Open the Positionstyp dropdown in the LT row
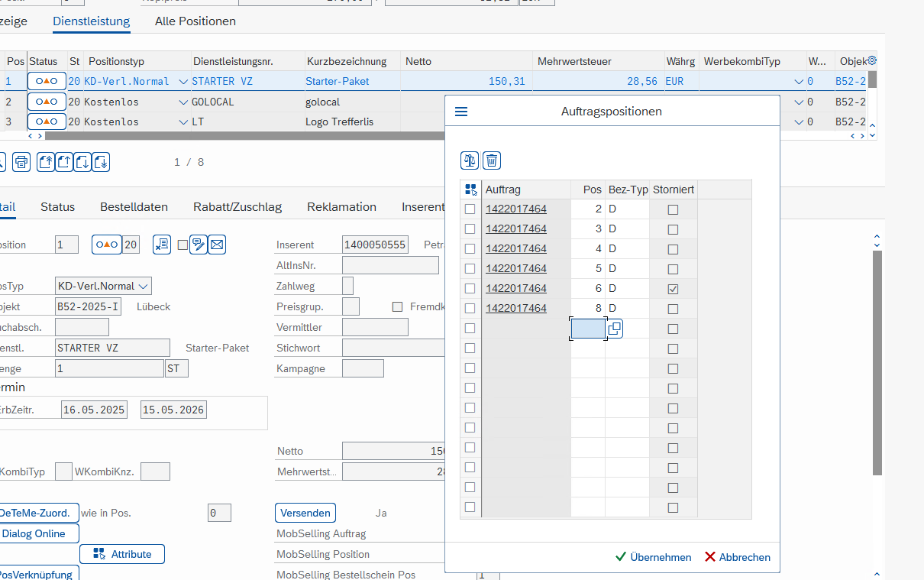This screenshot has width=924, height=580. 183,122
